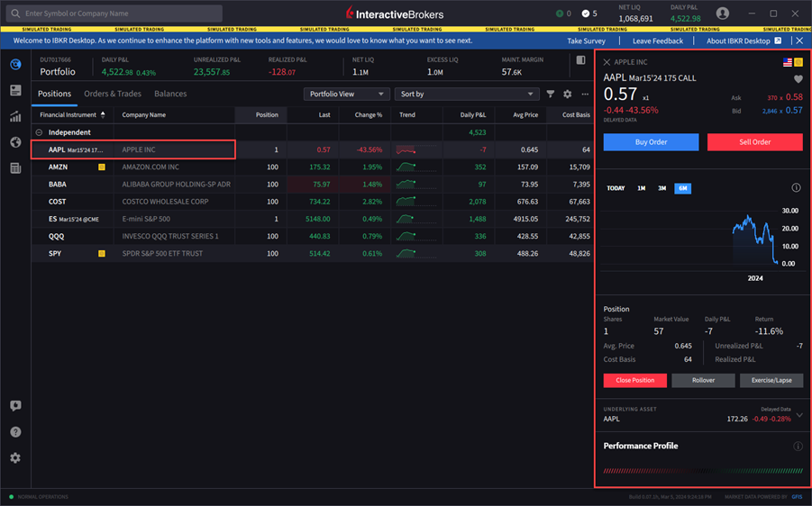Click the filter funnel icon
This screenshot has width=812, height=506.
click(551, 94)
